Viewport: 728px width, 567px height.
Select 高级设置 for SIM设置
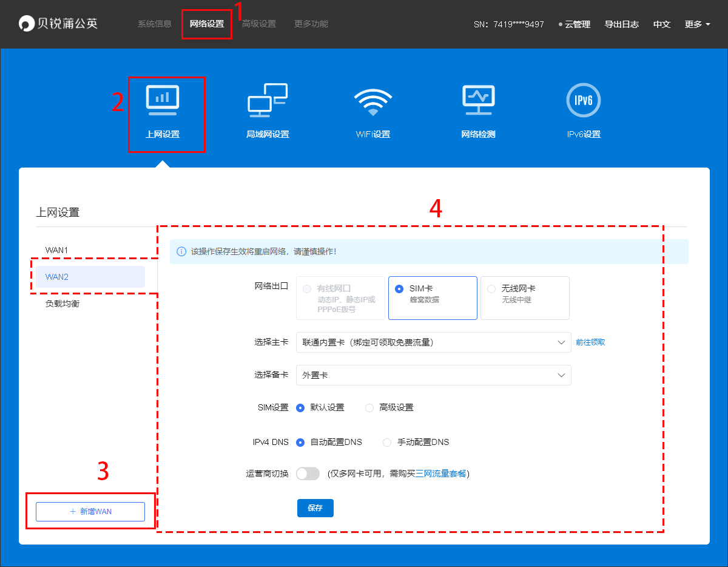[369, 408]
